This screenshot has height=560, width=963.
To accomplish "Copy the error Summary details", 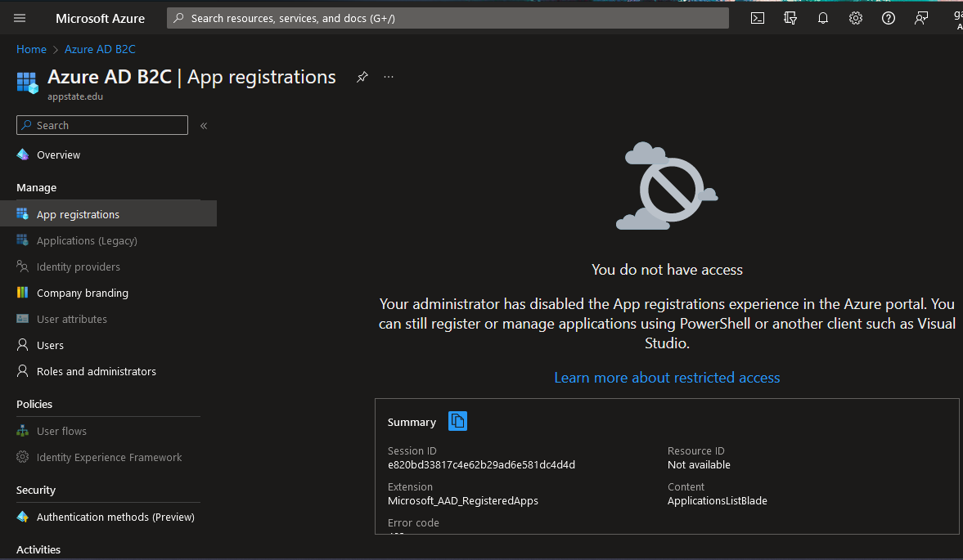I will point(457,421).
